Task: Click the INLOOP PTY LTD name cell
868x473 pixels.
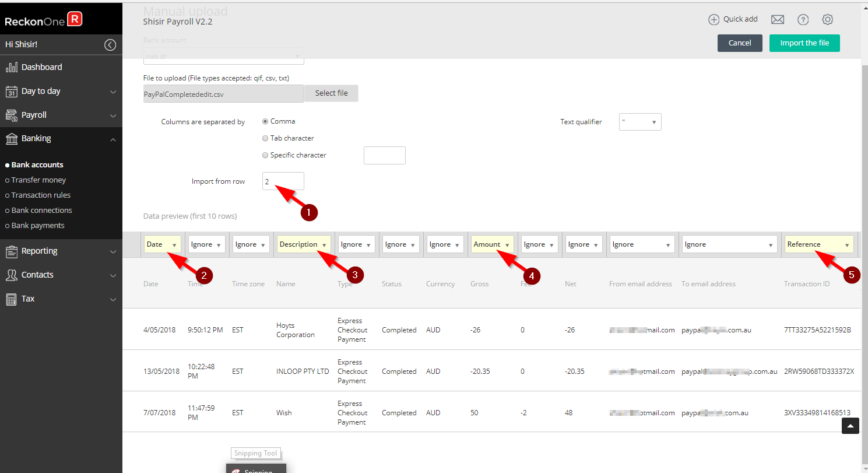Action: click(x=303, y=372)
